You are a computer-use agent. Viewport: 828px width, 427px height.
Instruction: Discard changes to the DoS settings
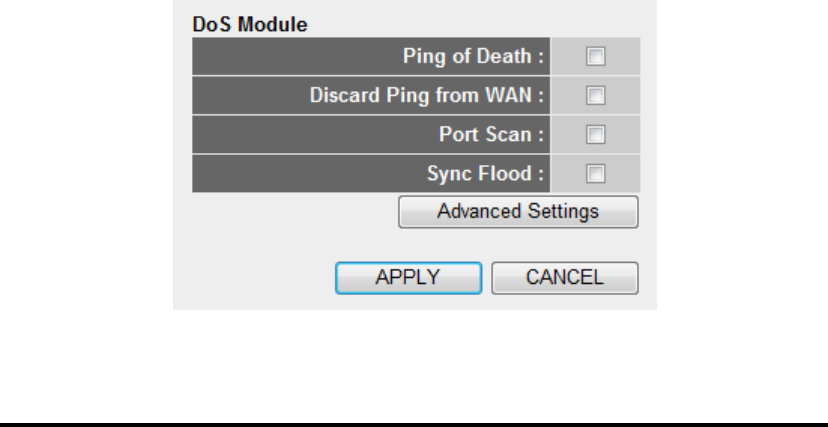point(564,277)
